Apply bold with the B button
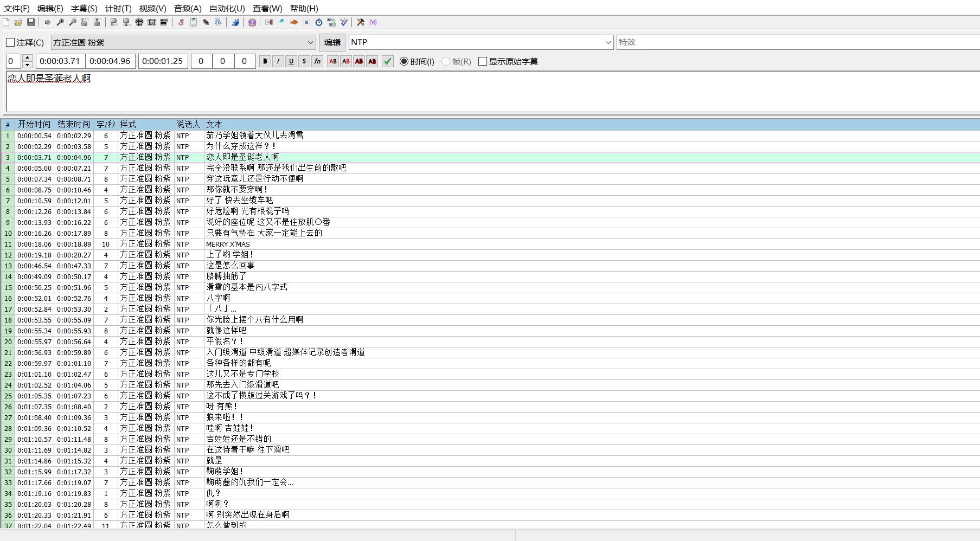 click(265, 61)
